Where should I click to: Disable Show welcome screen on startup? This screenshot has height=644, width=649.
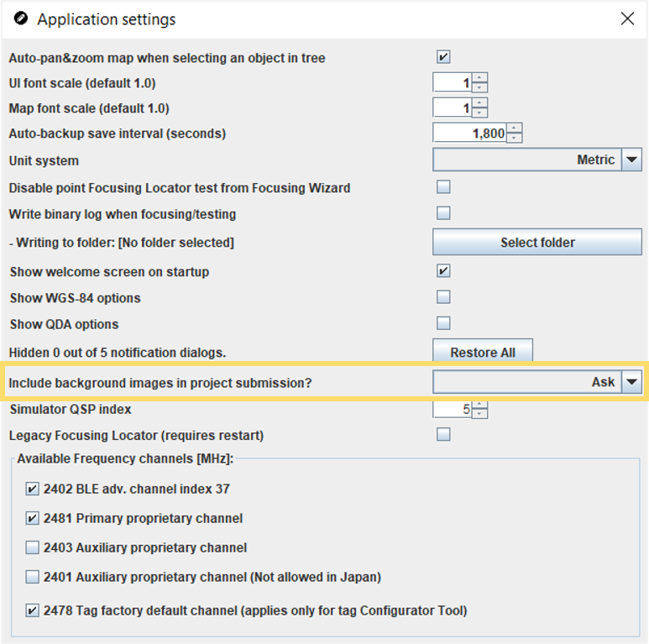(443, 270)
